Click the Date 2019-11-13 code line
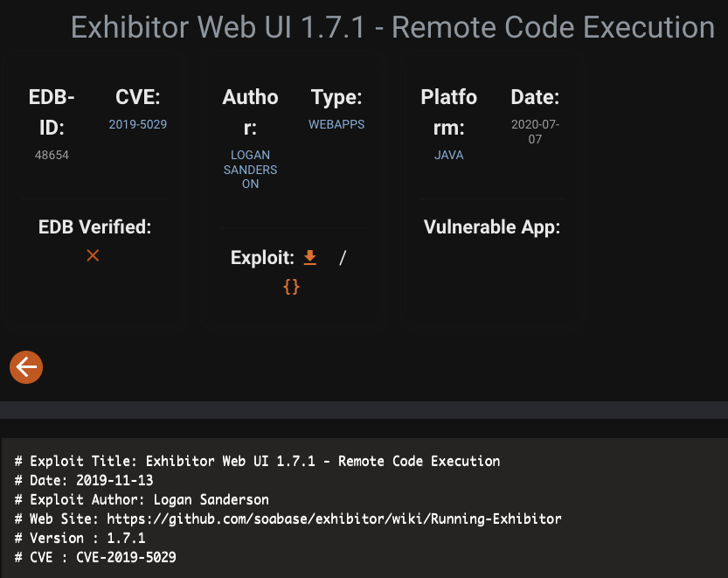The image size is (728, 578). pyautogui.click(x=87, y=480)
